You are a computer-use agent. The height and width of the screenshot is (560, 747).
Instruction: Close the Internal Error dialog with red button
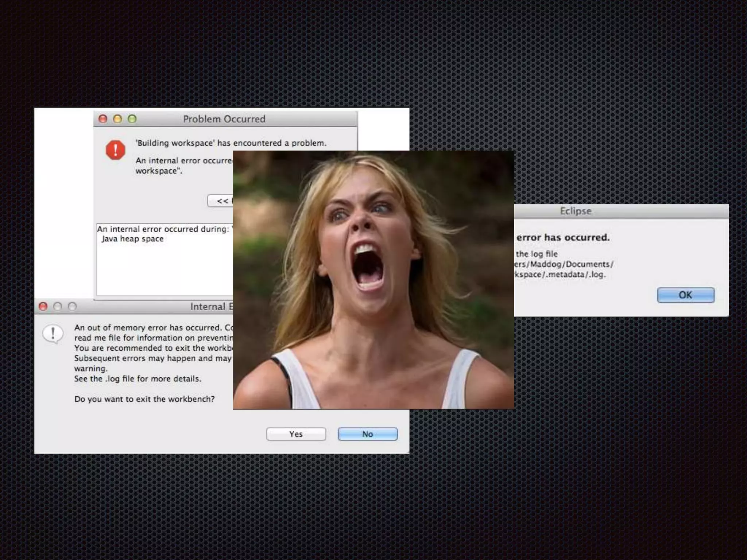click(43, 306)
